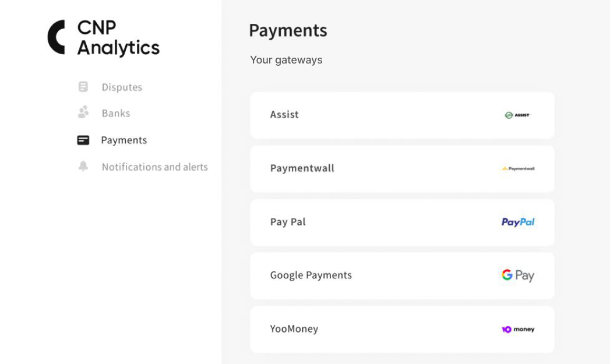The height and width of the screenshot is (364, 610).
Task: Click the Payments card icon
Action: pos(83,140)
